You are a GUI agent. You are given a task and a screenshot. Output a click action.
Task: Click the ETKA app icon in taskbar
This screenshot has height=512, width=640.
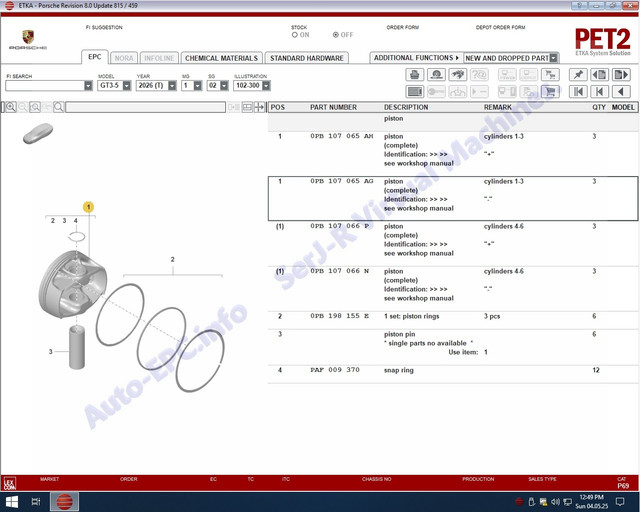[64, 502]
